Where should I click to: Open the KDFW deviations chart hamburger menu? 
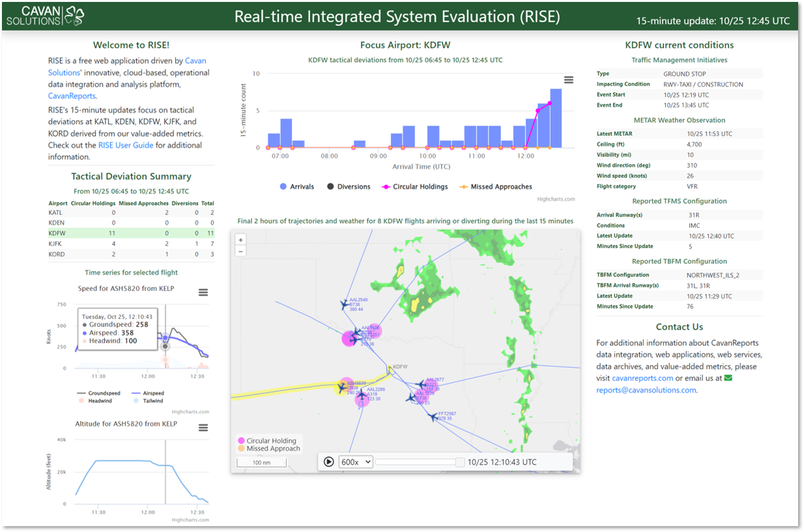pyautogui.click(x=568, y=80)
